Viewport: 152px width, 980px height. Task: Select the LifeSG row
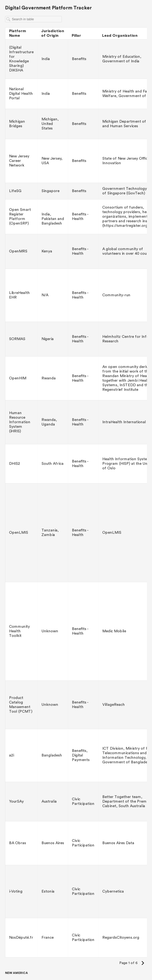click(76, 191)
